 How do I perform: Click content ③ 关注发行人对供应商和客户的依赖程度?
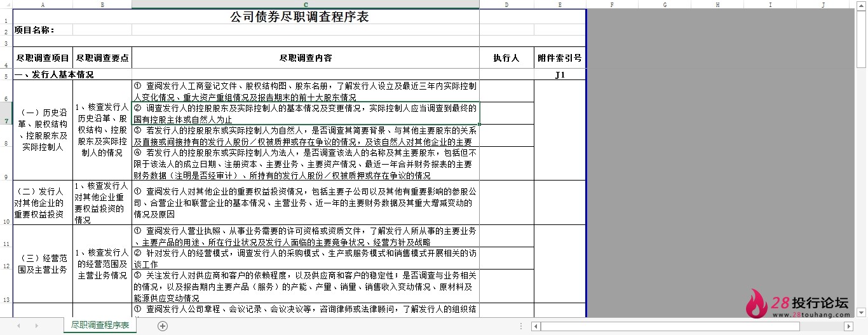tap(306, 285)
